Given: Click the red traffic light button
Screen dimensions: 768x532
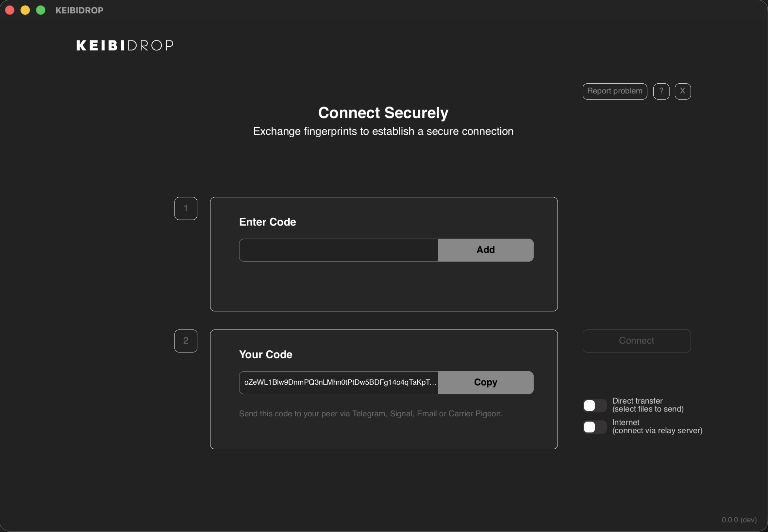Looking at the screenshot, I should (10, 10).
